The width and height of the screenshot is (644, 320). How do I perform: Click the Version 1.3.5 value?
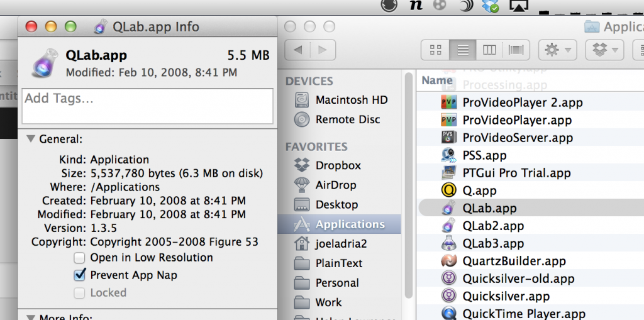tap(104, 228)
